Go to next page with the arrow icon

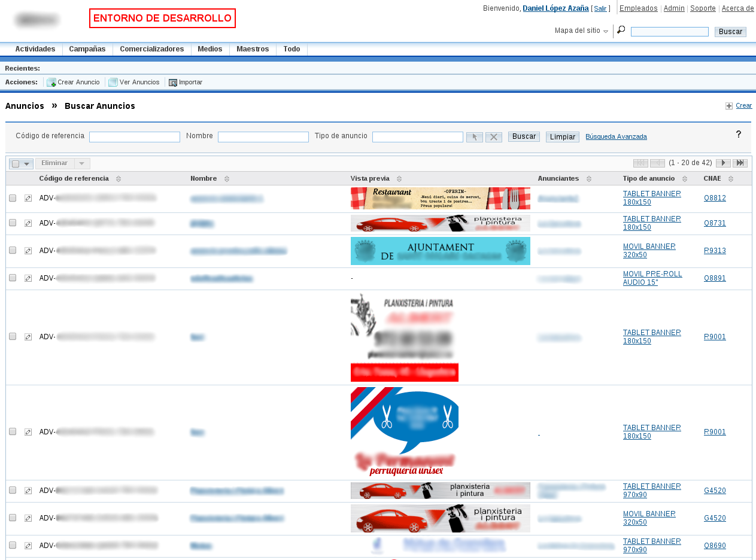click(722, 162)
